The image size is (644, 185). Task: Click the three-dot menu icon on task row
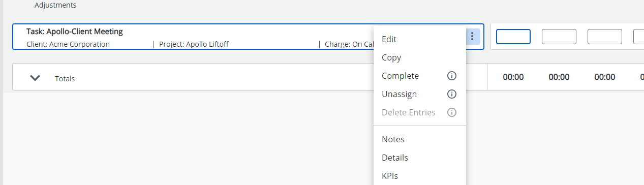coord(472,36)
